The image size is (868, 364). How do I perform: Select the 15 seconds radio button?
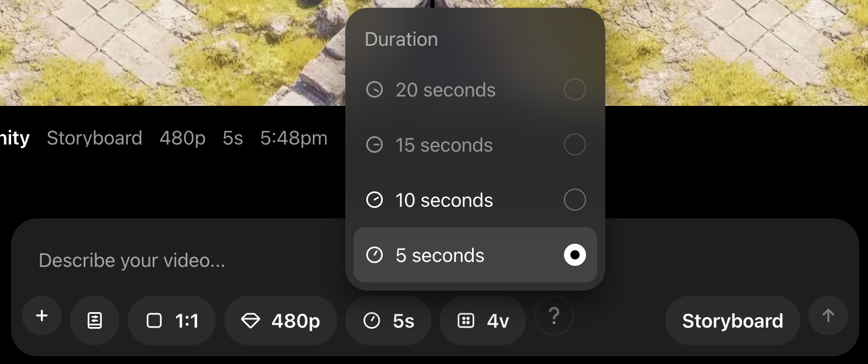point(574,144)
